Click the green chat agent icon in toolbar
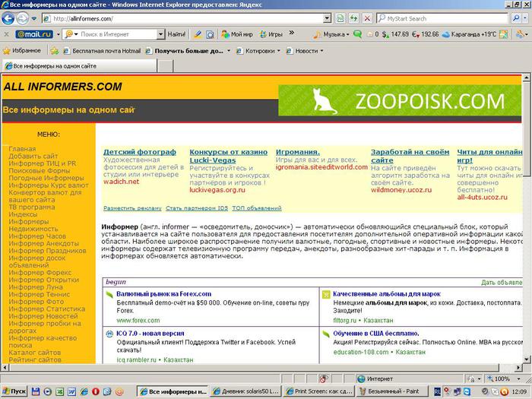Viewport: 532px width, 399px height. click(x=357, y=34)
